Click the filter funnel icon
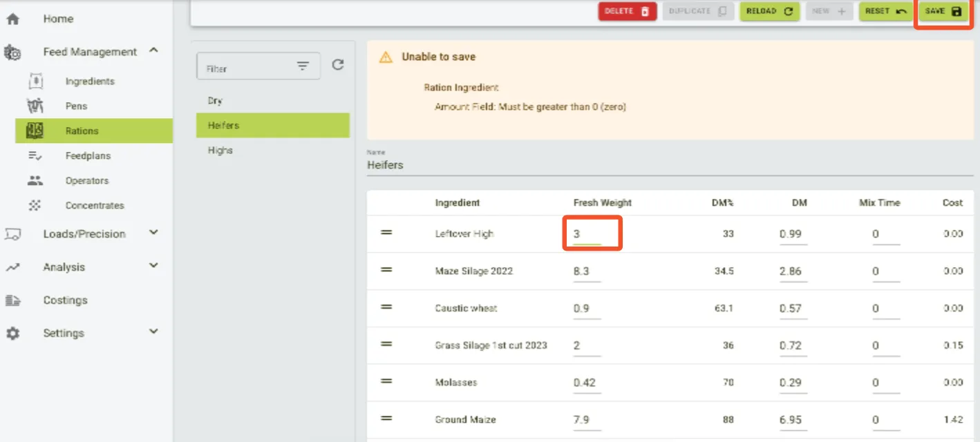This screenshot has width=980, height=442. (303, 66)
